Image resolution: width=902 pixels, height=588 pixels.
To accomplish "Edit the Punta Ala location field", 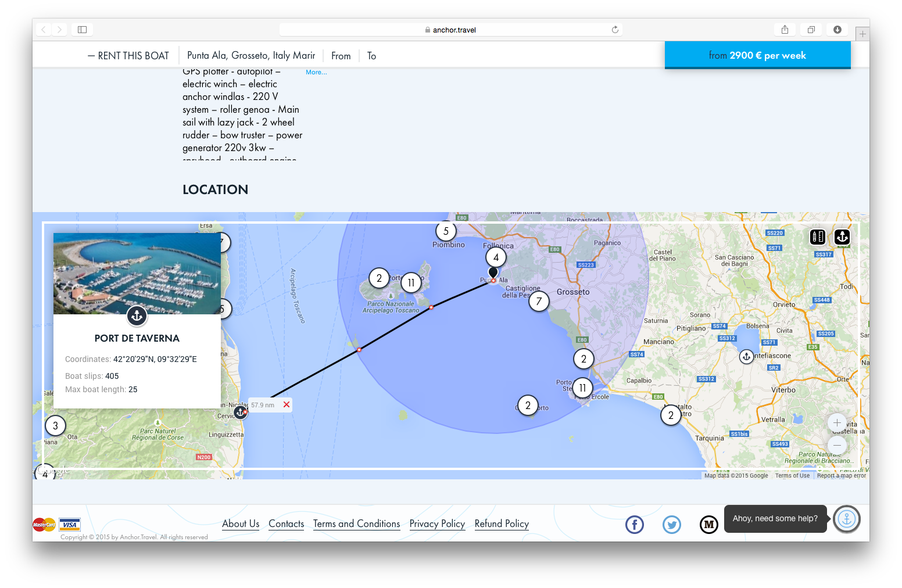I will pos(251,56).
